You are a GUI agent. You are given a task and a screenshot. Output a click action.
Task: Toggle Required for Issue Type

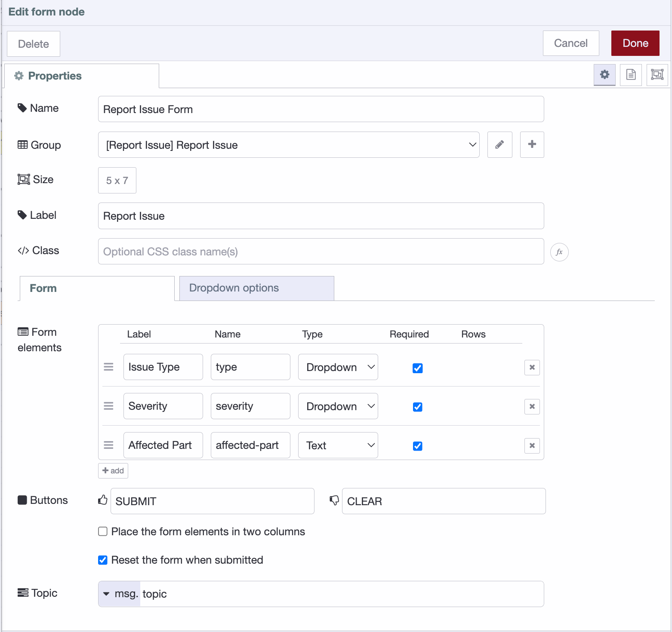pos(417,368)
